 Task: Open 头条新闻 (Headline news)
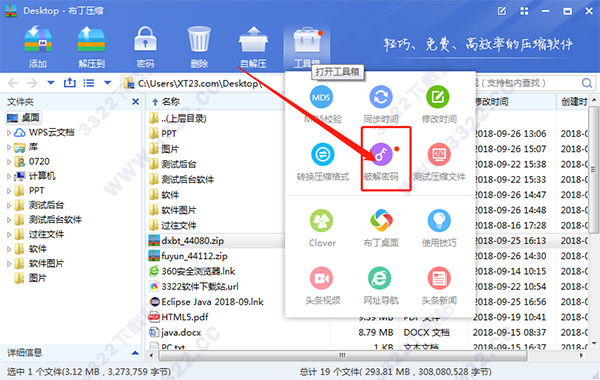click(x=439, y=286)
